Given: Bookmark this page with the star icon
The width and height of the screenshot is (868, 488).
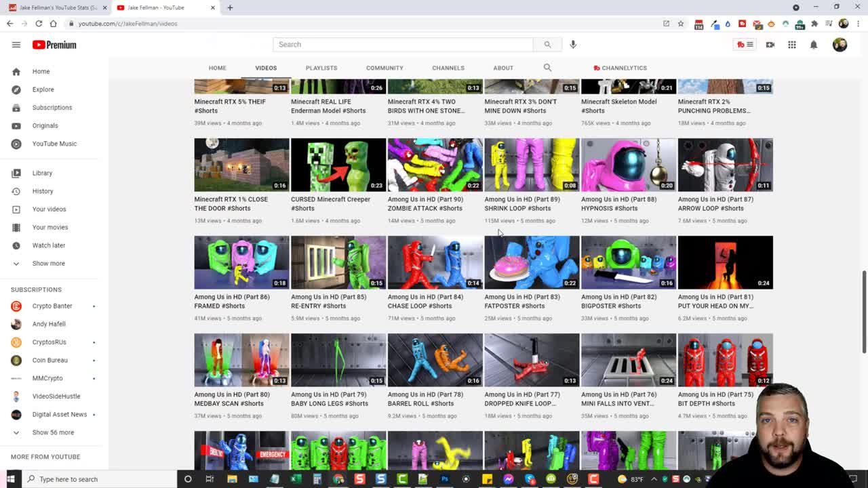Looking at the screenshot, I should pos(680,24).
